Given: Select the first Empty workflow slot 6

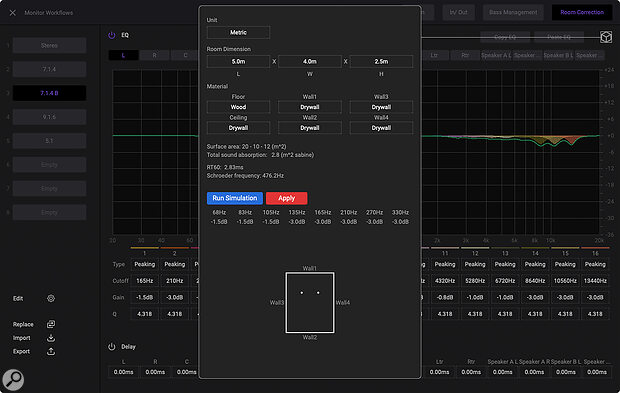Looking at the screenshot, I should [x=49, y=164].
